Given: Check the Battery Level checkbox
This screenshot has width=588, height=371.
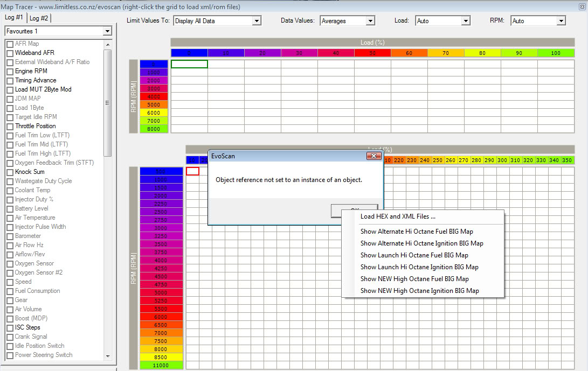Looking at the screenshot, I should tap(10, 209).
